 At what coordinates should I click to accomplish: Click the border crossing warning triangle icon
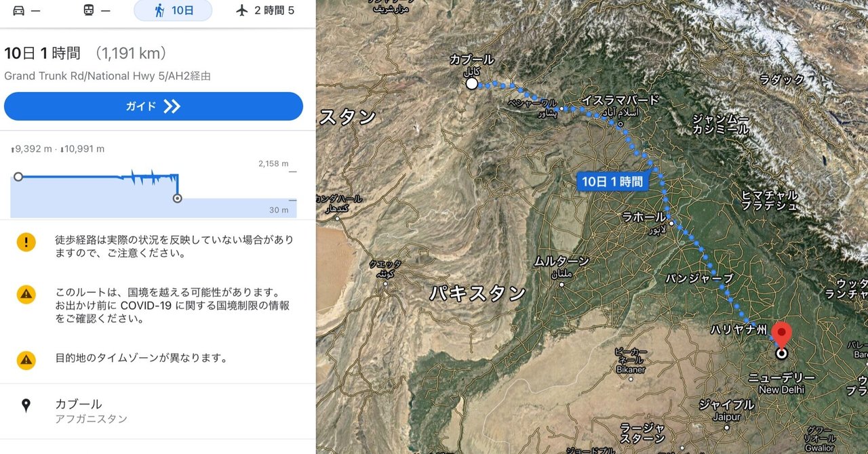tap(26, 294)
